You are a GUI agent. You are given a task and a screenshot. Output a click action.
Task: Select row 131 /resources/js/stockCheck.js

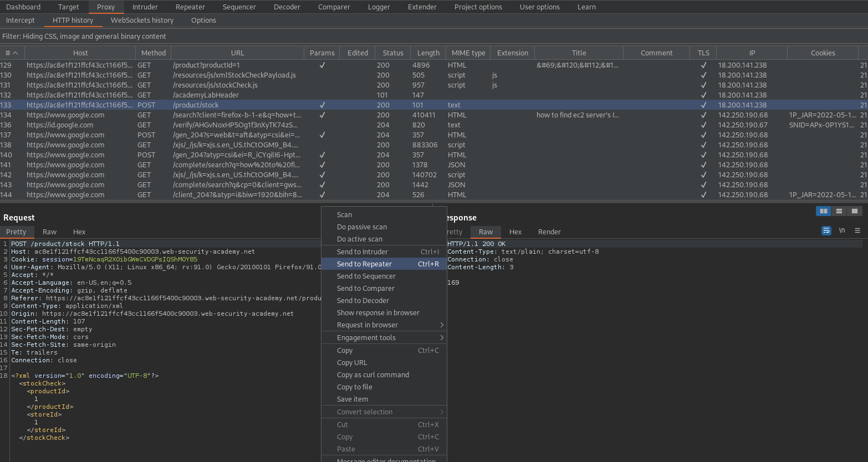click(x=434, y=85)
